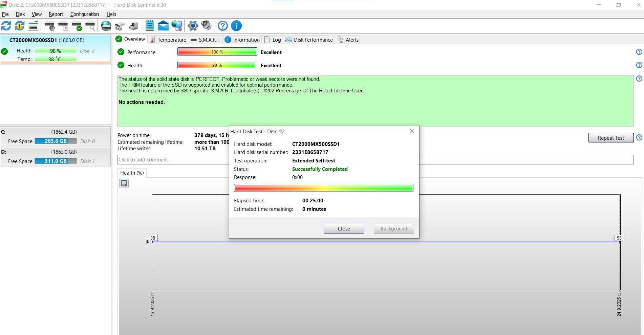Click the Health 98 % bar in Overview
644x335 pixels.
tap(217, 65)
